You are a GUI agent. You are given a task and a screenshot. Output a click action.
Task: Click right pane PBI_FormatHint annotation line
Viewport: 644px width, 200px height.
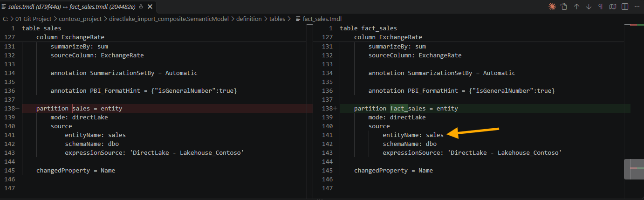[x=461, y=91]
